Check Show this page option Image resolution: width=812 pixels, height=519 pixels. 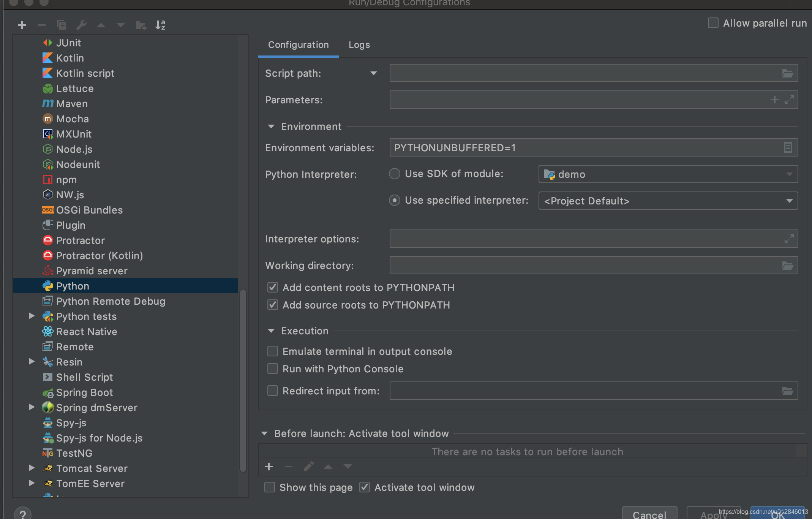(x=270, y=487)
